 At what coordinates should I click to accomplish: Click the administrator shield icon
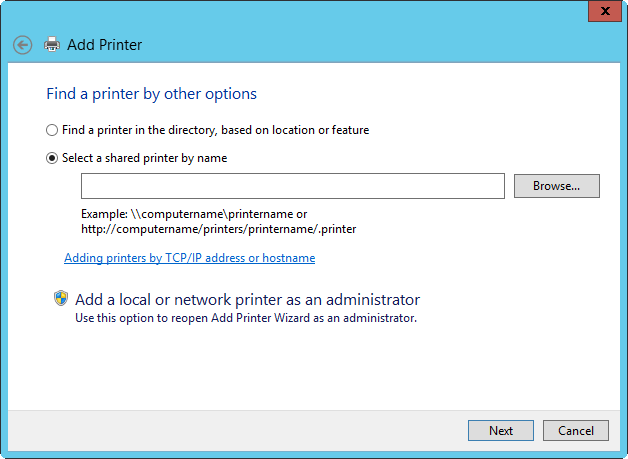tap(60, 299)
